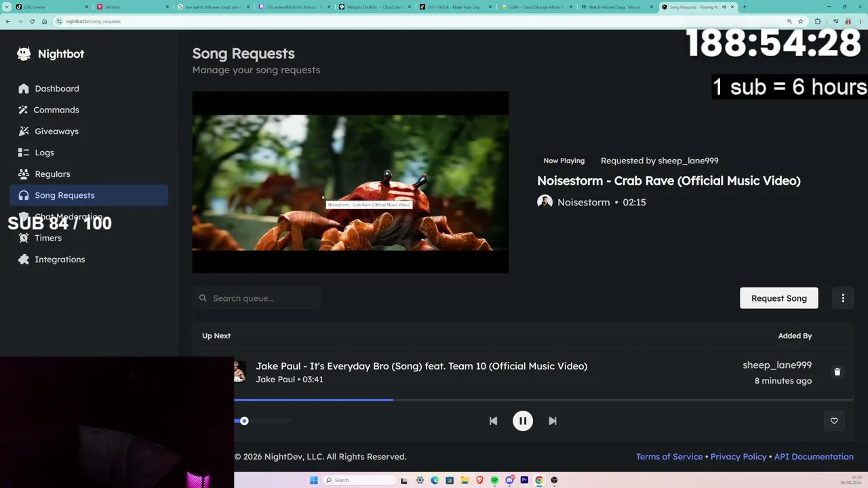Open the API Documentation link
The width and height of the screenshot is (868, 488).
(x=814, y=457)
